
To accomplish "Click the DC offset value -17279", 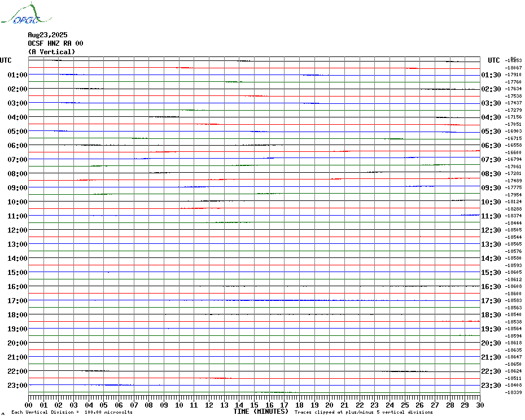I will point(513,110).
